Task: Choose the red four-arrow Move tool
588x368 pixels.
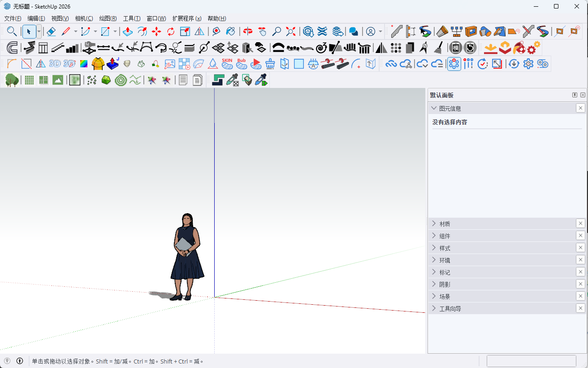Action: click(156, 31)
